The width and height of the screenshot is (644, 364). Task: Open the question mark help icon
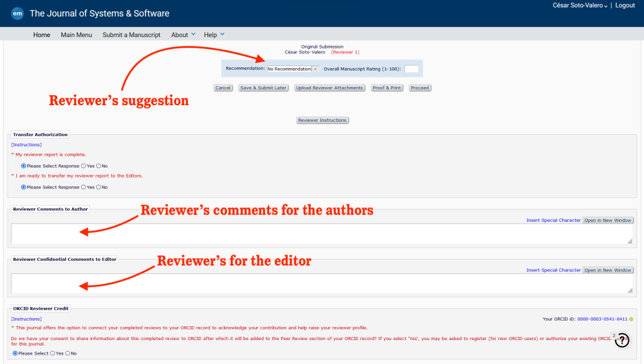[x=622, y=340]
